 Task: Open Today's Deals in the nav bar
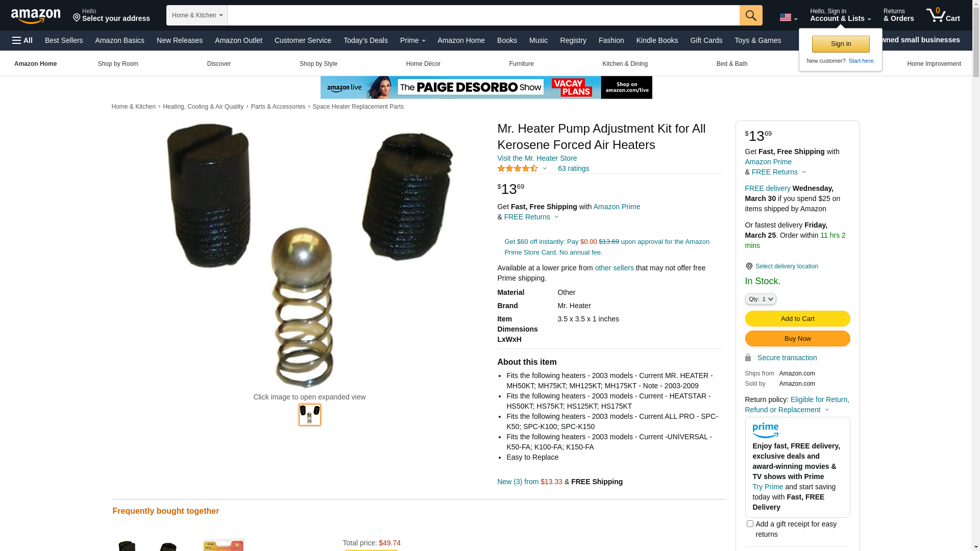pos(365,40)
